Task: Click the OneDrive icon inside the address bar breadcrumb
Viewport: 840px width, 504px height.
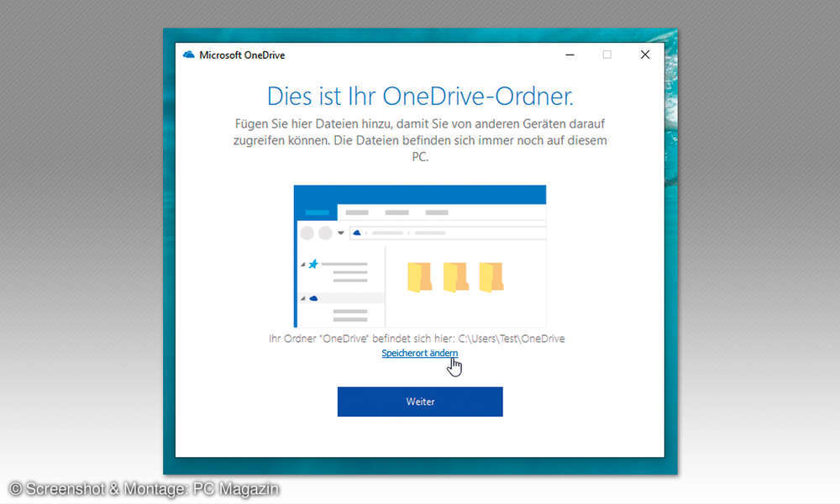Action: [357, 232]
